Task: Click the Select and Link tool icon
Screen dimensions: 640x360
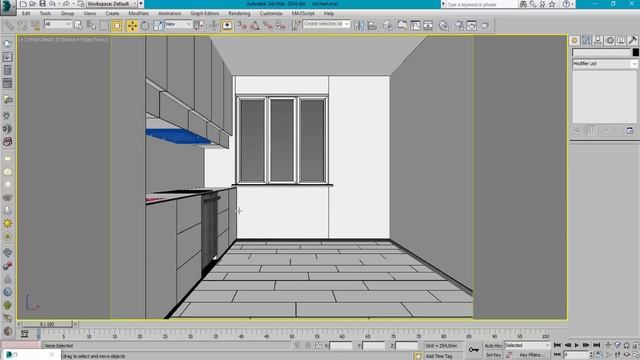Action: click(x=9, y=26)
